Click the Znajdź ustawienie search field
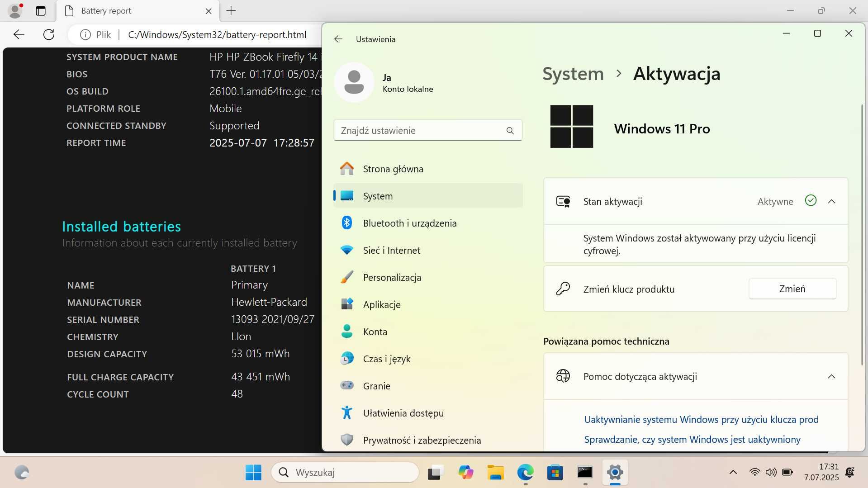868x488 pixels. point(428,131)
